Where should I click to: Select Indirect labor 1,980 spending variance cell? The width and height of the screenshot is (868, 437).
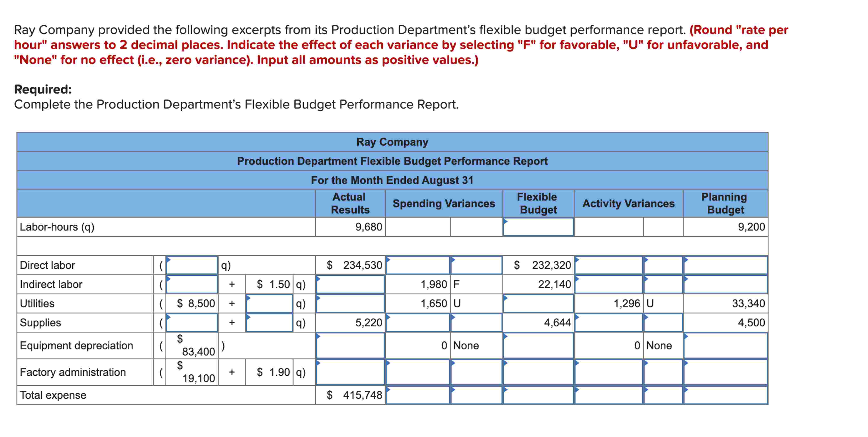pyautogui.click(x=418, y=284)
